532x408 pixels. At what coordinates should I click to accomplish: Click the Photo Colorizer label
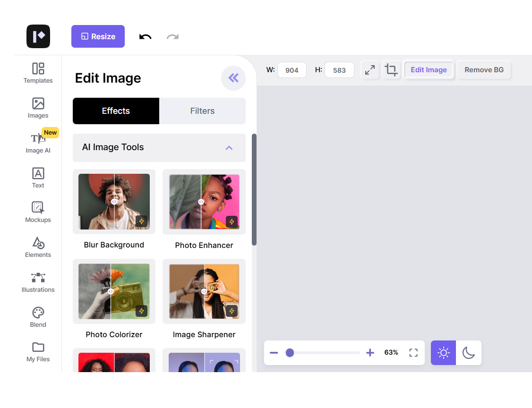point(114,334)
